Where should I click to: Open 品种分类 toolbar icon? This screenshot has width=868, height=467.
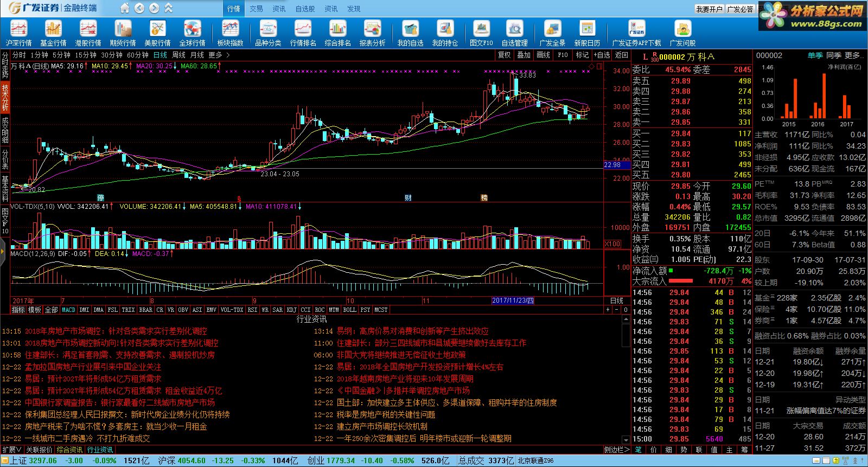268,34
